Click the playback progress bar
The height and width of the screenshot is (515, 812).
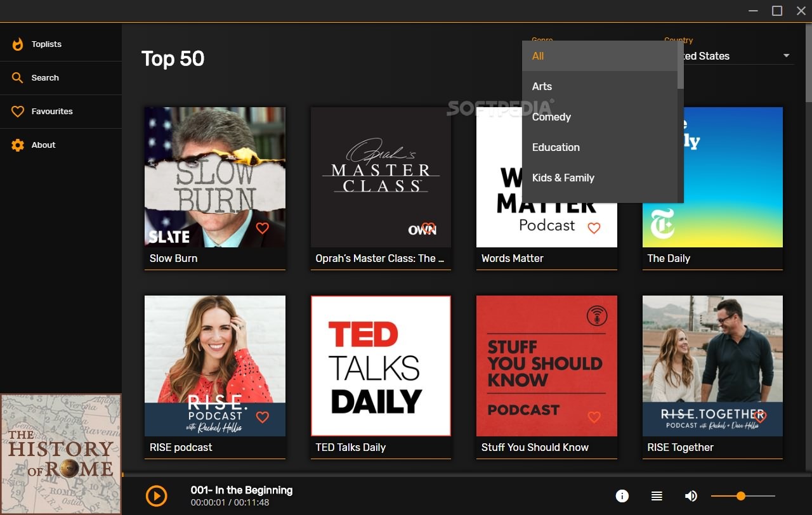coord(467,474)
